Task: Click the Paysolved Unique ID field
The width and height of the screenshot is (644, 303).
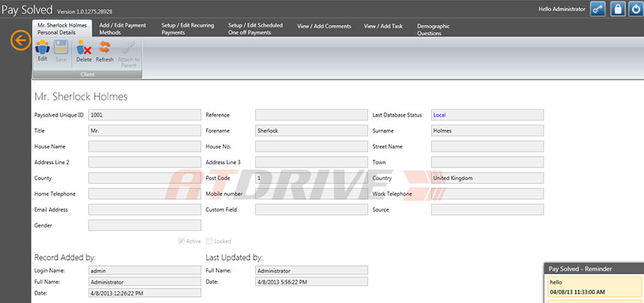Action: (x=145, y=115)
